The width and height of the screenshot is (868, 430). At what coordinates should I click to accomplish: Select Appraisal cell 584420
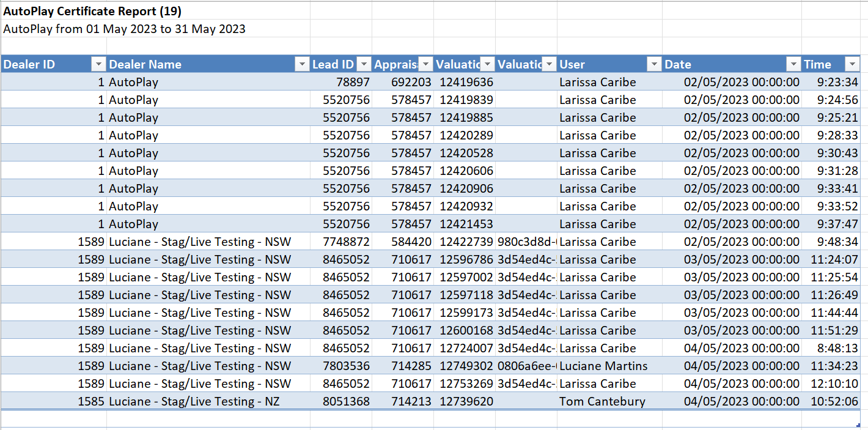tap(403, 242)
